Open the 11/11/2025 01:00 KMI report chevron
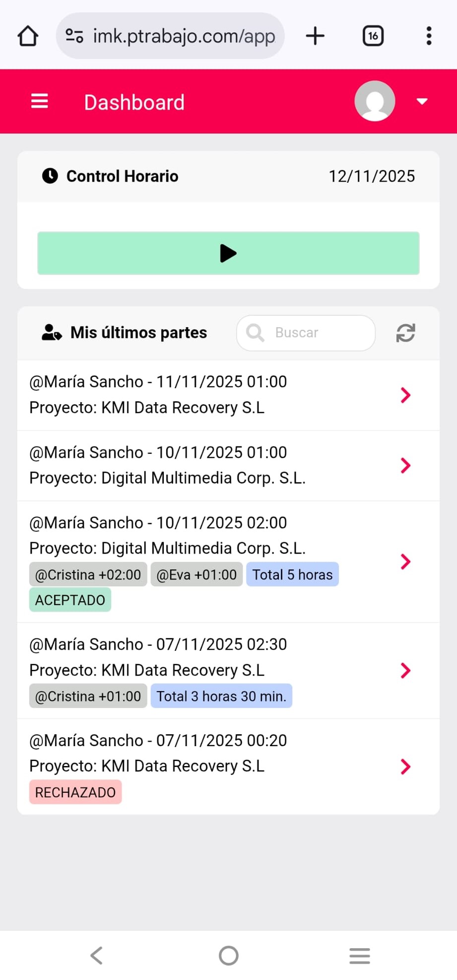 pyautogui.click(x=405, y=395)
